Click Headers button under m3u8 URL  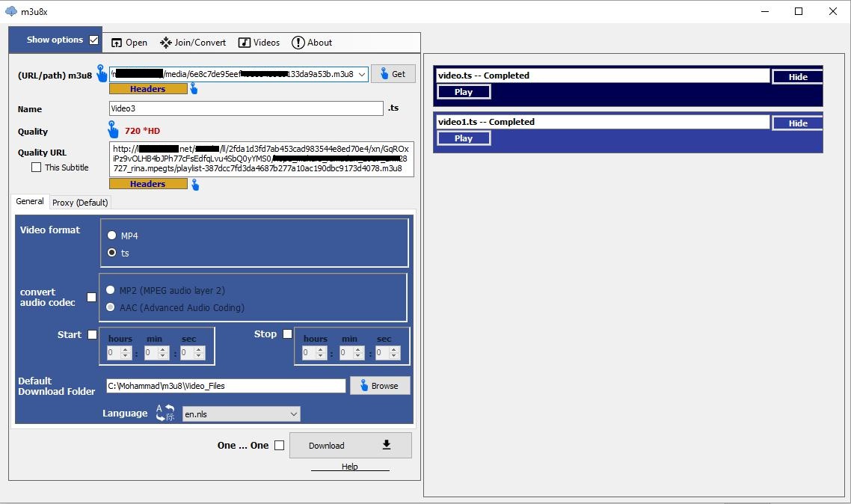click(x=148, y=89)
